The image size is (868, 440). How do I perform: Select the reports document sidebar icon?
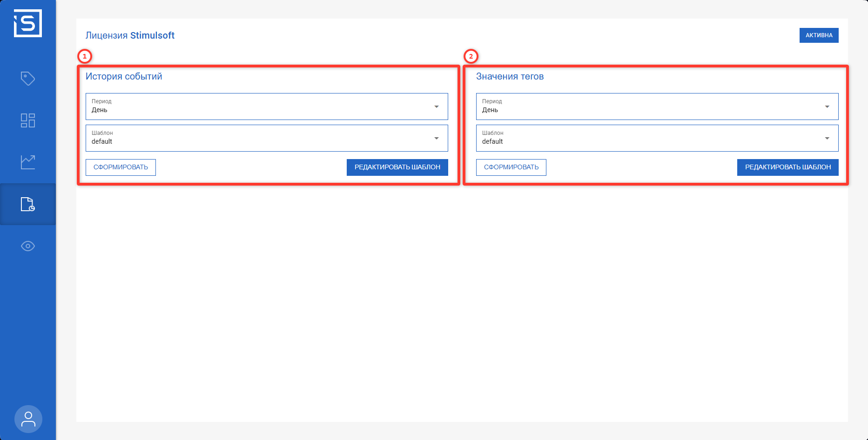click(x=28, y=204)
